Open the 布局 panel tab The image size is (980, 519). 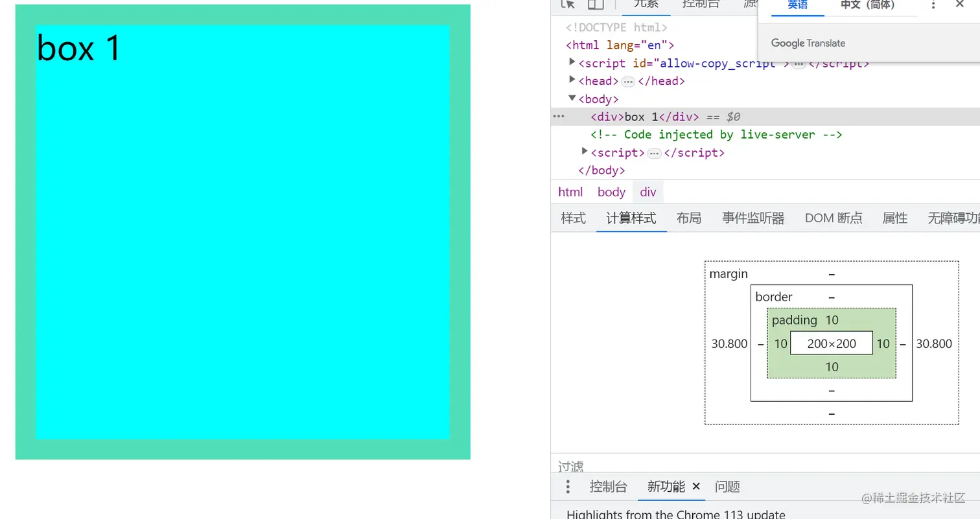688,218
